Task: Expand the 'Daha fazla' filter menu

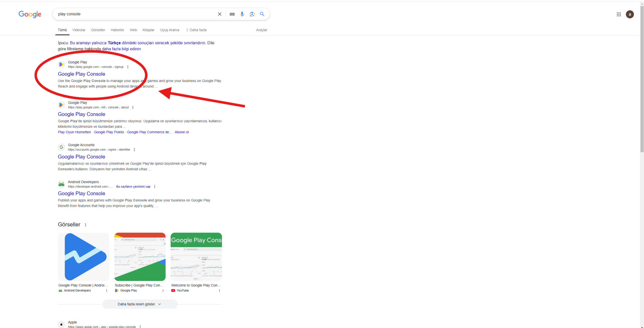Action: pos(196,30)
